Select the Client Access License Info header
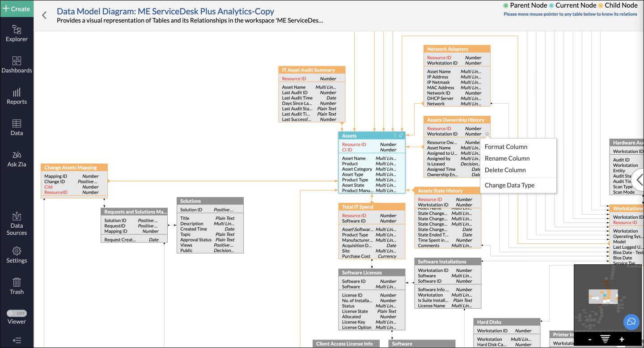The height and width of the screenshot is (348, 644). [346, 344]
